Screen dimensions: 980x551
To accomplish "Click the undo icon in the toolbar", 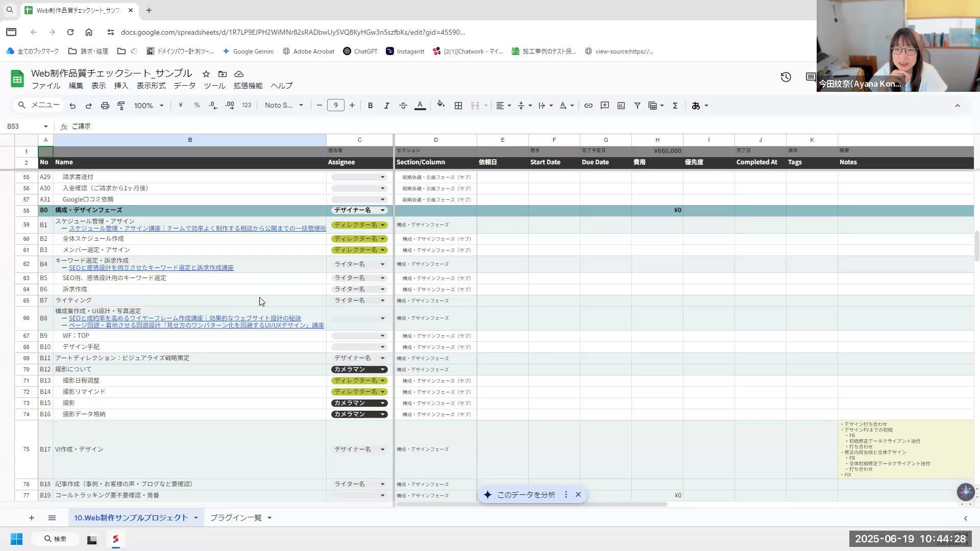I will [x=72, y=106].
